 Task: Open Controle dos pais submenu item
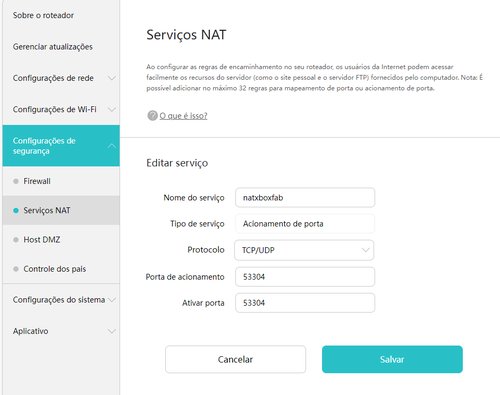click(x=61, y=269)
